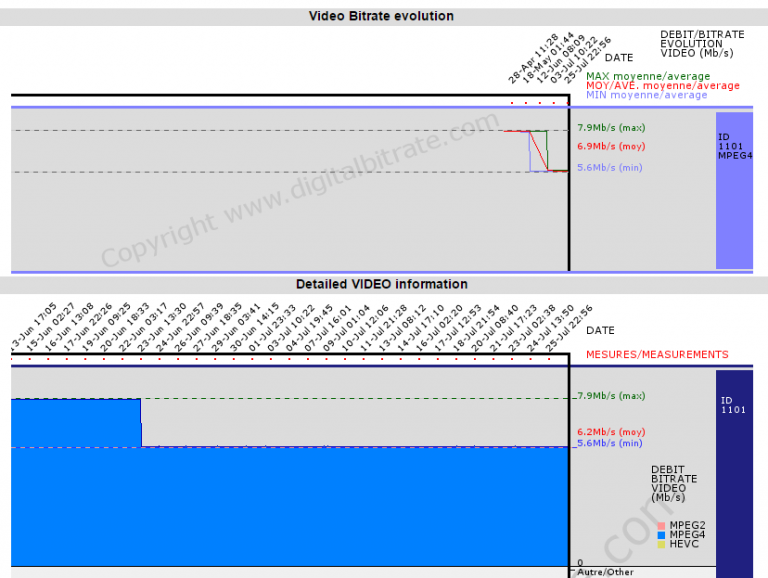Click the 6.2Mb/s (moy) value label
This screenshot has height=578, width=768.
611,433
